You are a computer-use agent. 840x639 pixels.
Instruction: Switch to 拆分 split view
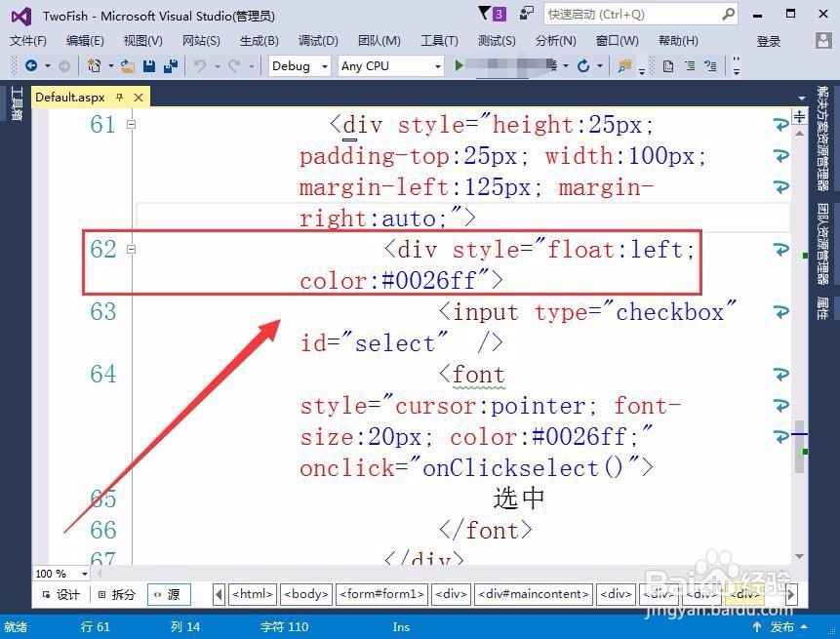(116, 594)
